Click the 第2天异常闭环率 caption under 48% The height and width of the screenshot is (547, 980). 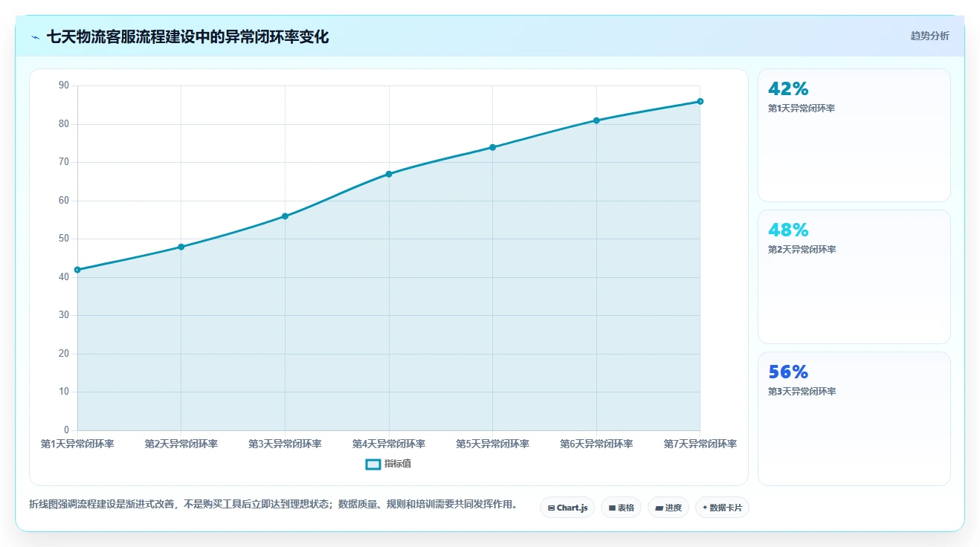(802, 250)
